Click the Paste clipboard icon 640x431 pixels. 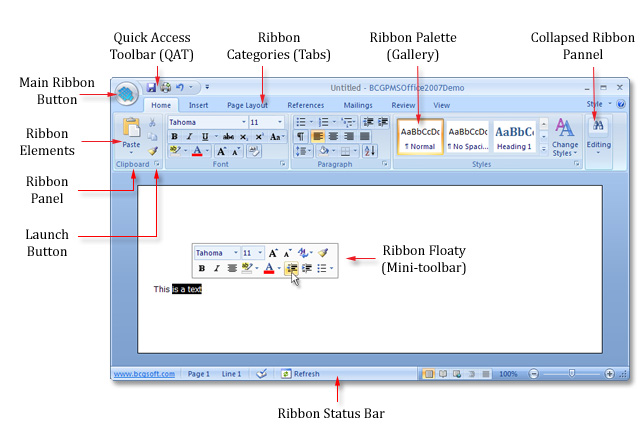point(131,127)
